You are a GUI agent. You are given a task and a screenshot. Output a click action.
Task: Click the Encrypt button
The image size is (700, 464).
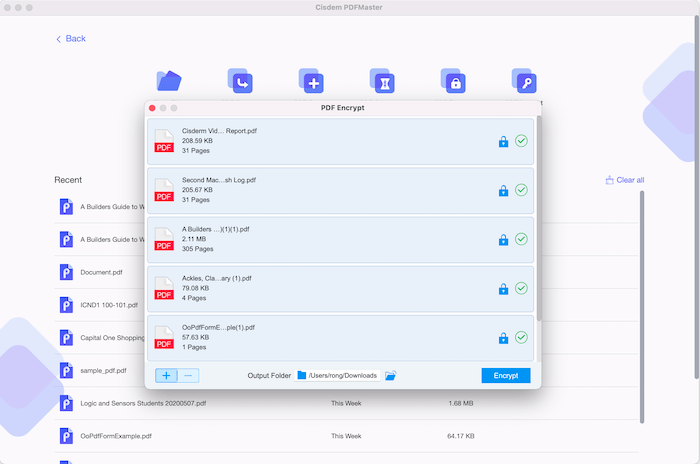coord(506,376)
